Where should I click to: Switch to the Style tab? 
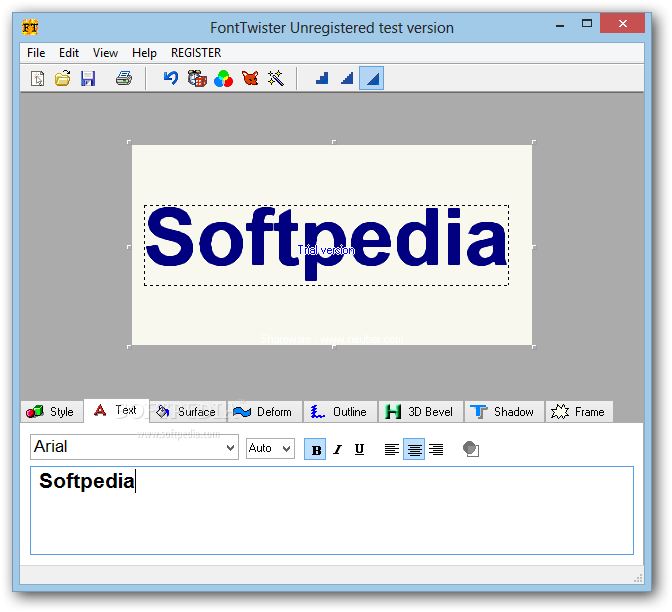point(52,412)
